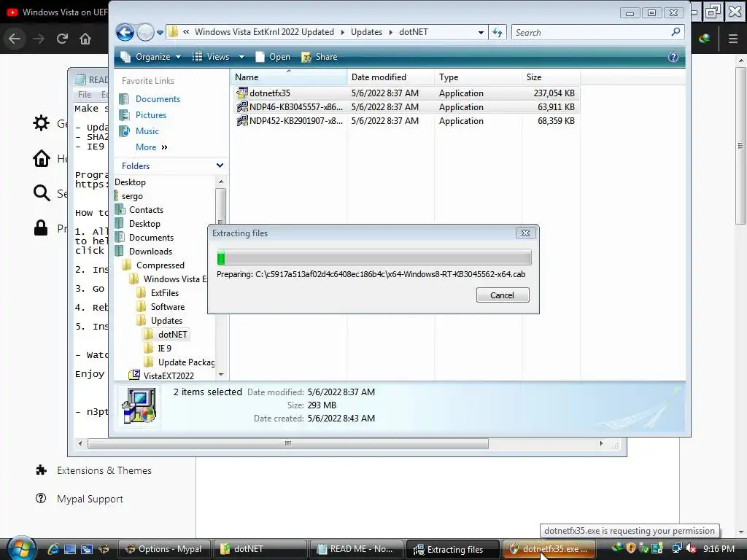747x560 pixels.
Task: Expand More favorite links
Action: click(152, 147)
